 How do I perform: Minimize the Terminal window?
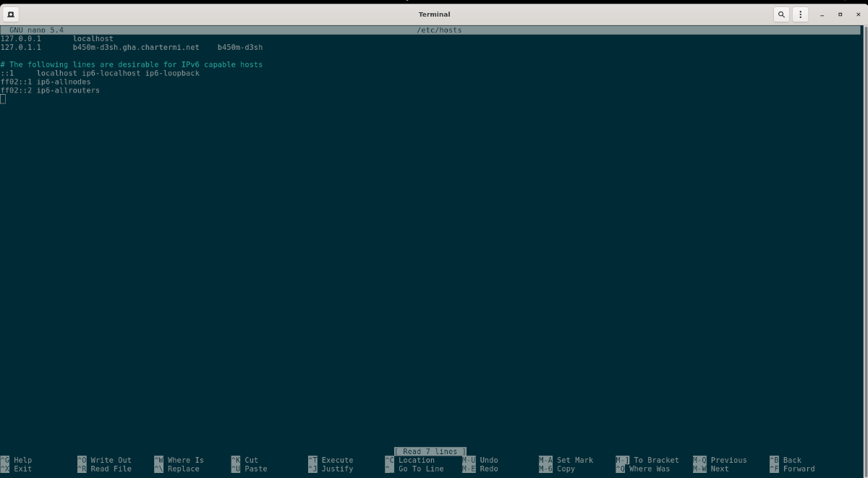pyautogui.click(x=822, y=14)
